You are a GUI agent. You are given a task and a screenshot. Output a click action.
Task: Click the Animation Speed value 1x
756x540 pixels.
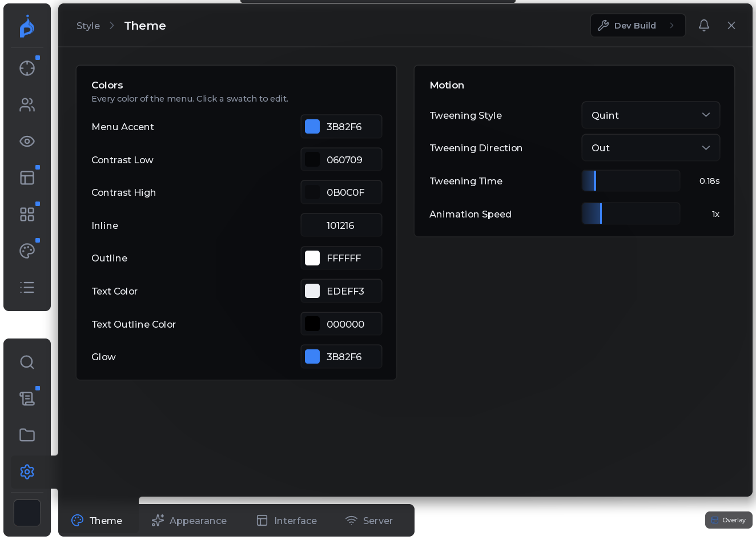coord(715,214)
